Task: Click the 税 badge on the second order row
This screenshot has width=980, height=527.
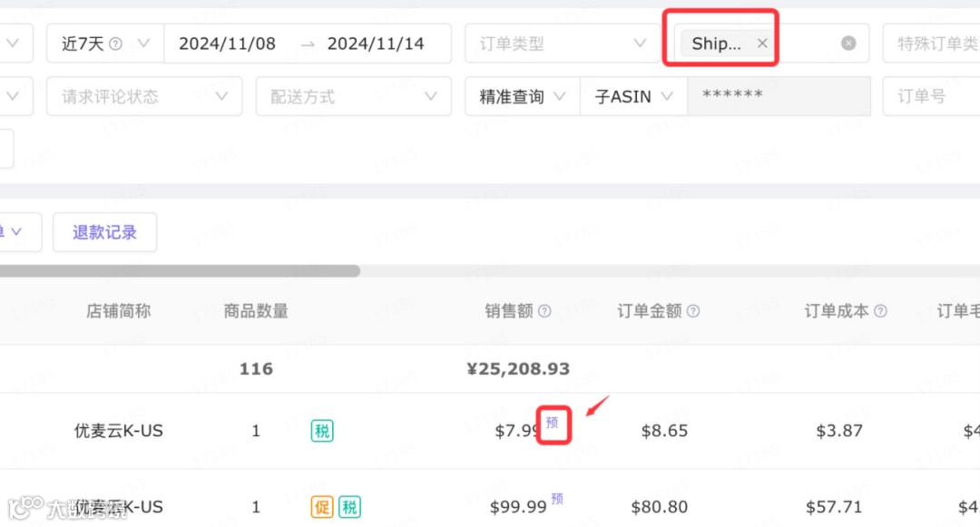Action: [350, 506]
